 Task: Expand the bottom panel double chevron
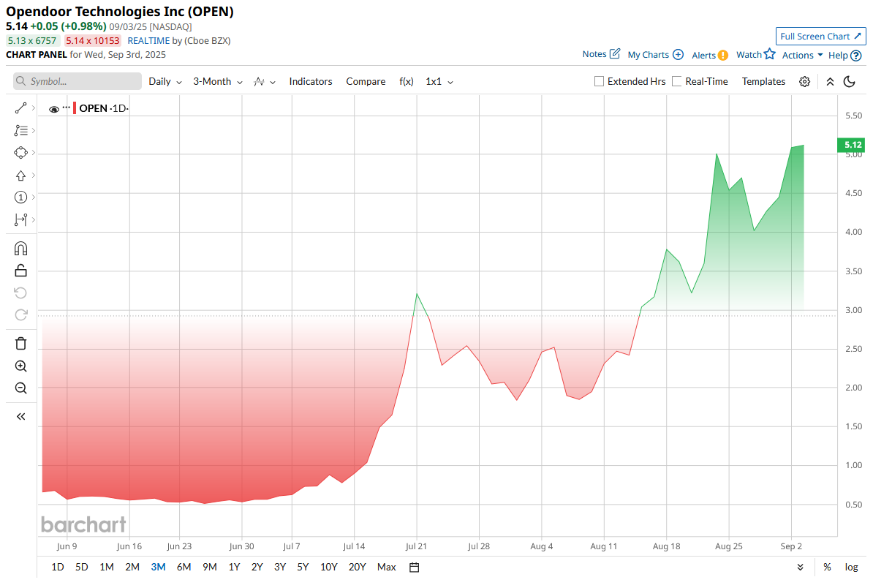tap(800, 567)
